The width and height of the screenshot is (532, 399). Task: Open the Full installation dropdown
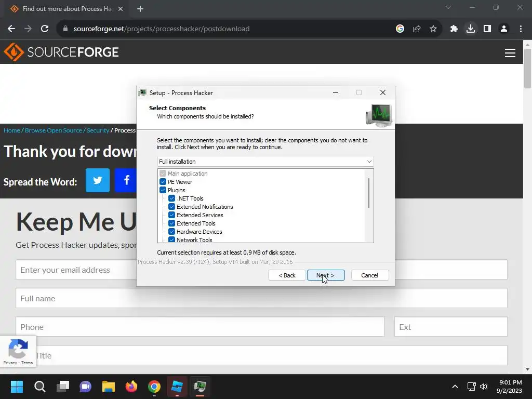(265, 162)
